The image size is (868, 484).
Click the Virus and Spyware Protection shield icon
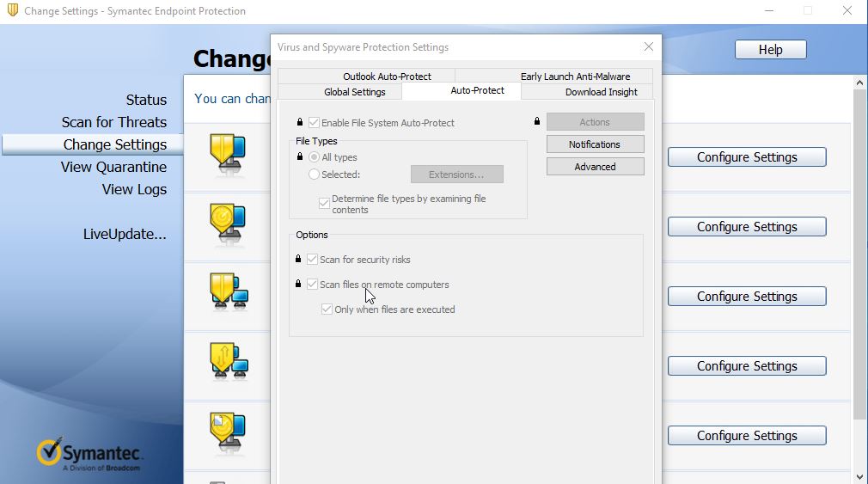[228, 153]
